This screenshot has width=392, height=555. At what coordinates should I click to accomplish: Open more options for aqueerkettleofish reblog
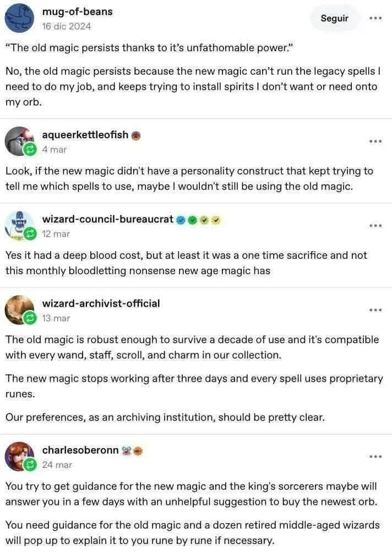click(375, 142)
